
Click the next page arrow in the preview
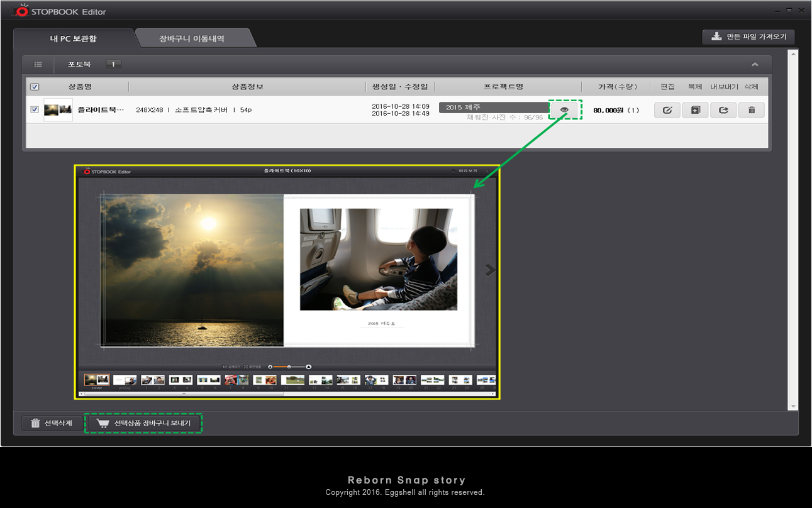pyautogui.click(x=490, y=270)
